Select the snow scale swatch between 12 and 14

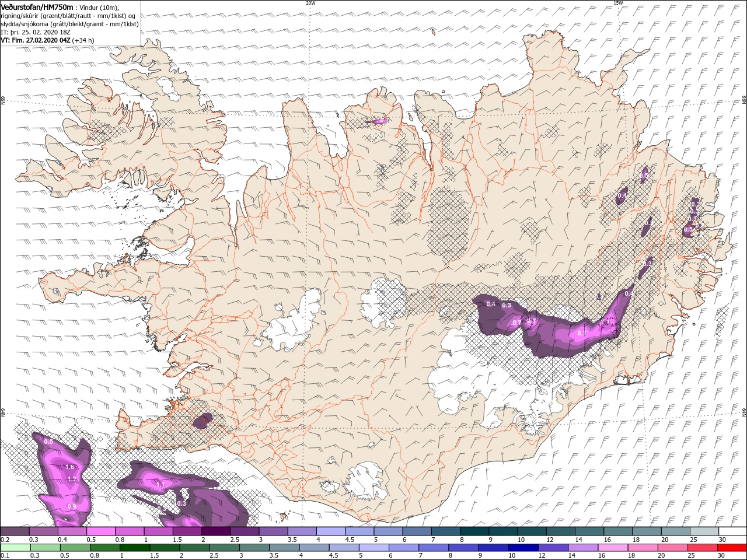click(560, 531)
